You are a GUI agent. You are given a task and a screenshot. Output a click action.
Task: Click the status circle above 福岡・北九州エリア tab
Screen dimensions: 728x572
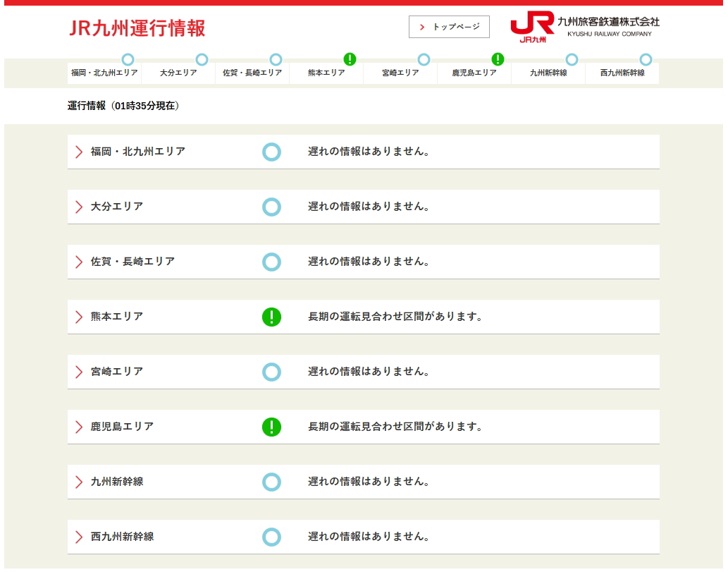(128, 59)
